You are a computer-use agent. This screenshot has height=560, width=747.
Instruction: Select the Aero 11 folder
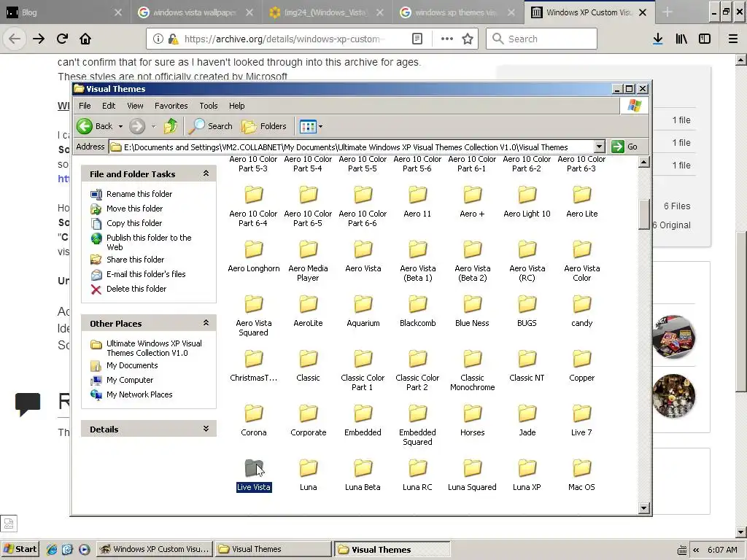(x=417, y=202)
